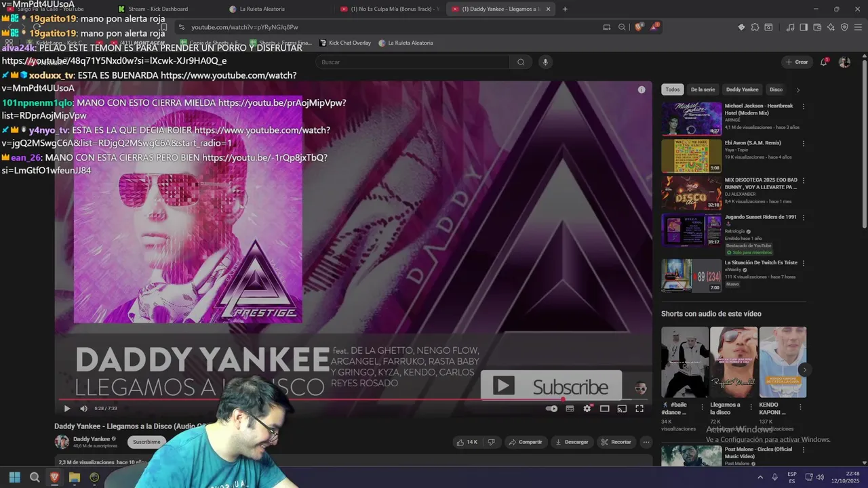Open options for Twitch Es Triste video
Image resolution: width=868 pixels, height=488 pixels.
(x=804, y=263)
